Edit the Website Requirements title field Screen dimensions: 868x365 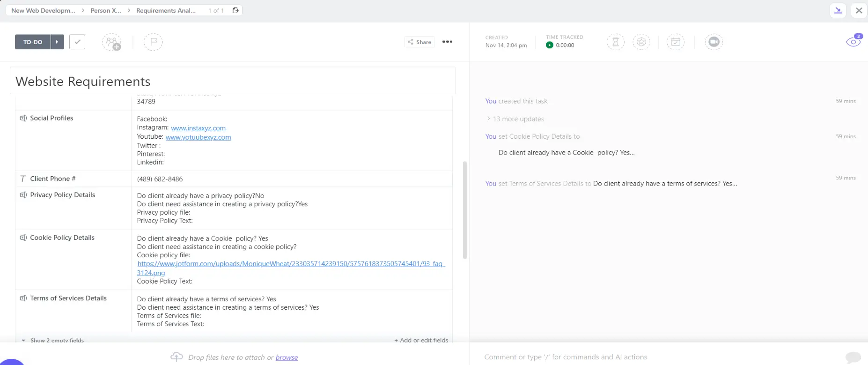coord(233,81)
